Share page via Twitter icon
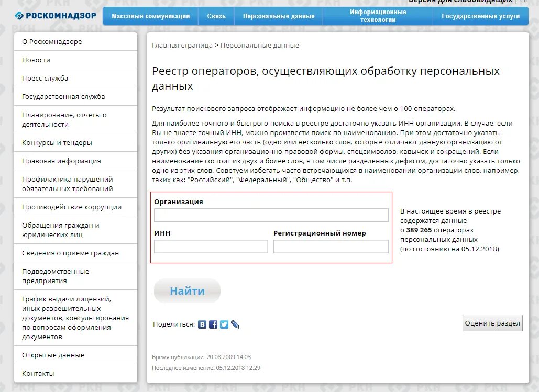539x392 pixels. point(224,324)
